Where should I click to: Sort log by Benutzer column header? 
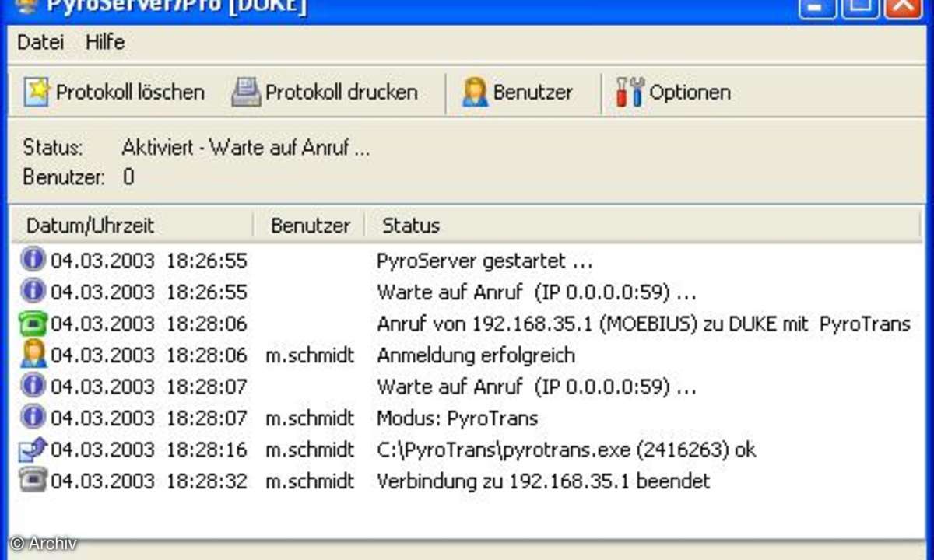pos(310,226)
